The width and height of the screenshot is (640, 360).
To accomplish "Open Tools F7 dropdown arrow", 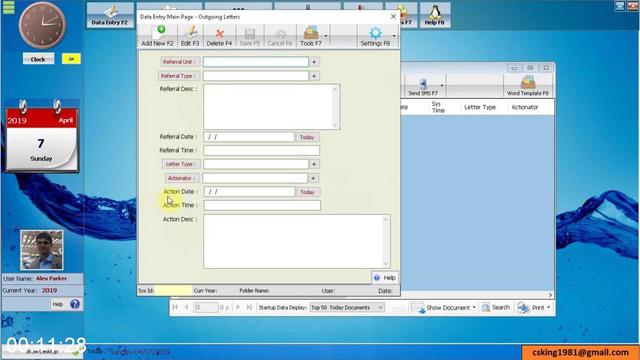I will tap(326, 36).
